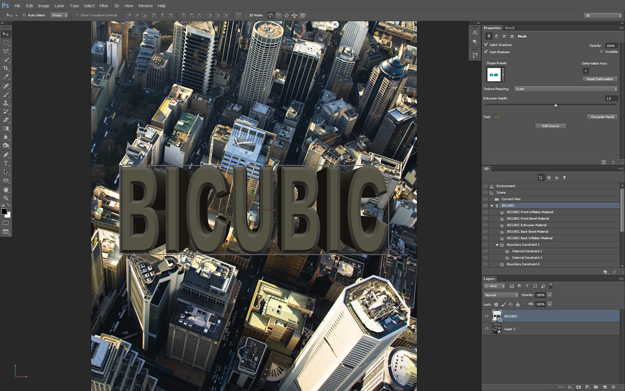Select the Zoom tool
The image size is (625, 391).
pos(6,198)
